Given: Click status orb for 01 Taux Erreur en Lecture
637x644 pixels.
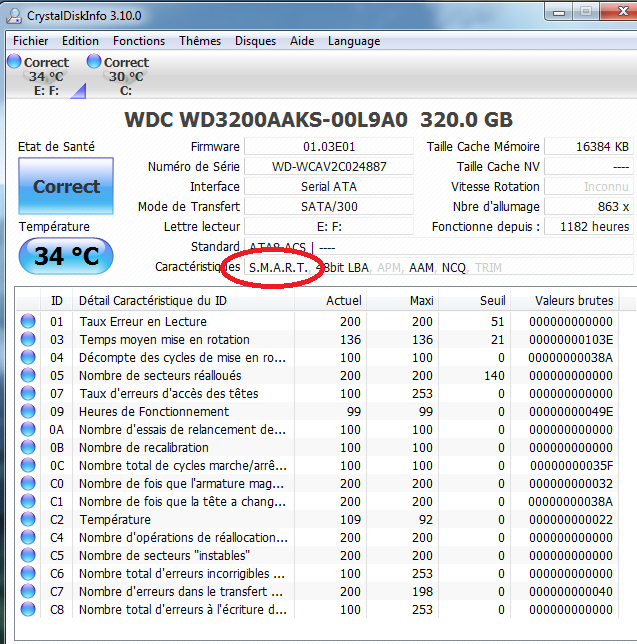Looking at the screenshot, I should pyautogui.click(x=28, y=321).
